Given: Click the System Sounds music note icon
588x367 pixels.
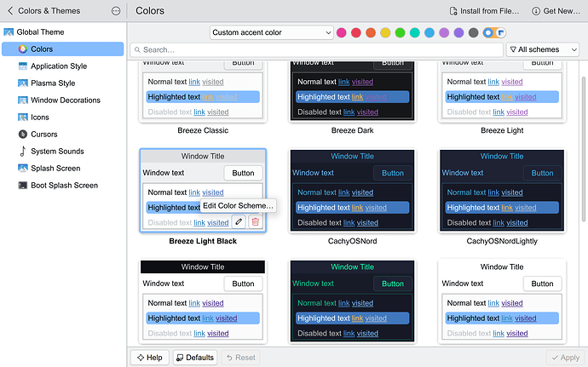Looking at the screenshot, I should coord(23,151).
